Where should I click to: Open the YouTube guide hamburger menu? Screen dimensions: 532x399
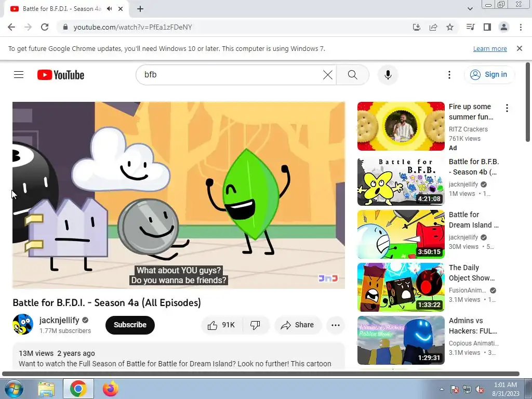19,75
